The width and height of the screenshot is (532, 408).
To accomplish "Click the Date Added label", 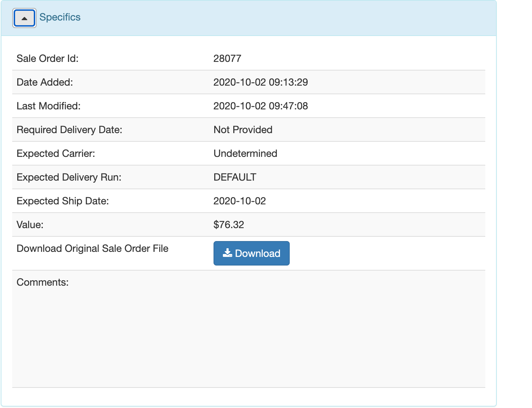I will click(x=45, y=82).
